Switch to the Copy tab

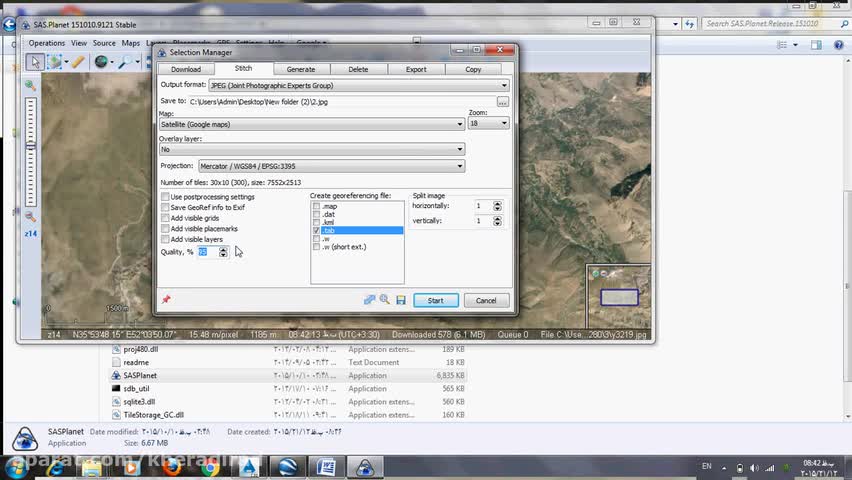tap(473, 70)
